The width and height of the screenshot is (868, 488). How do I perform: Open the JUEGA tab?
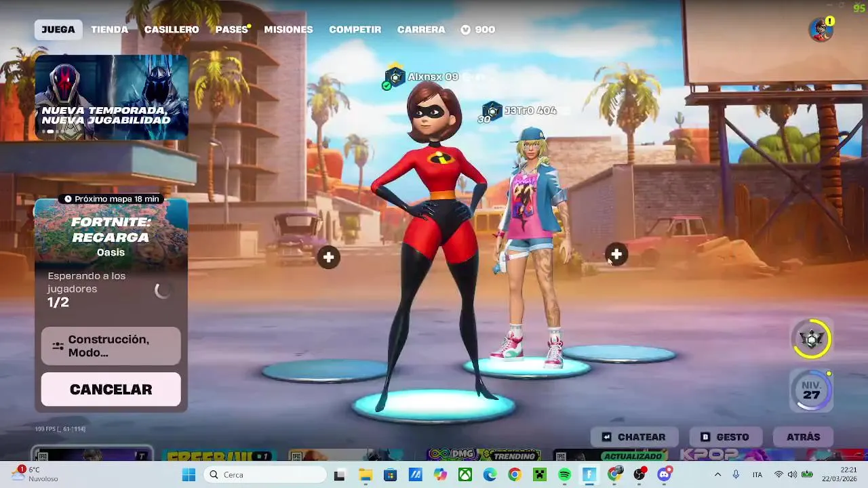pyautogui.click(x=58, y=30)
